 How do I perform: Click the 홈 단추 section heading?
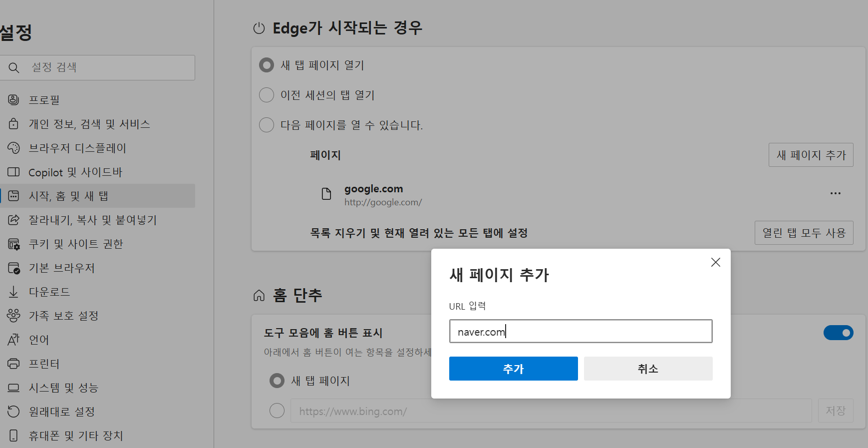pos(297,295)
